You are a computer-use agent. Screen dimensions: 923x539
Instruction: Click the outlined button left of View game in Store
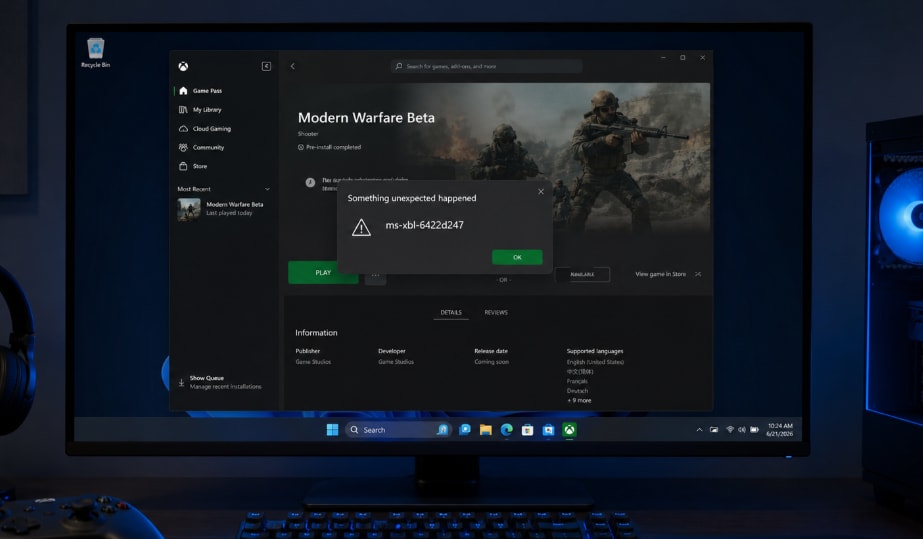(x=582, y=274)
